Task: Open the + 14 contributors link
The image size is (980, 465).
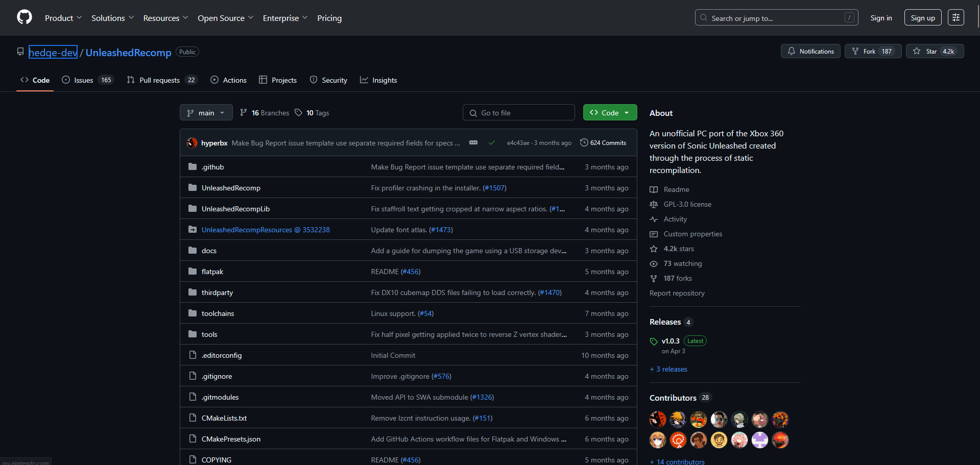Action: [x=677, y=461]
